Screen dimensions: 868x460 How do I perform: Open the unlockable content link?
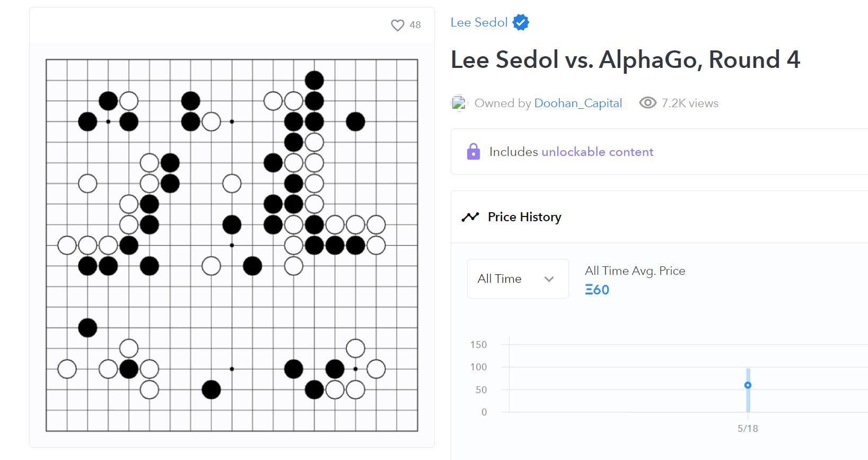tap(597, 152)
